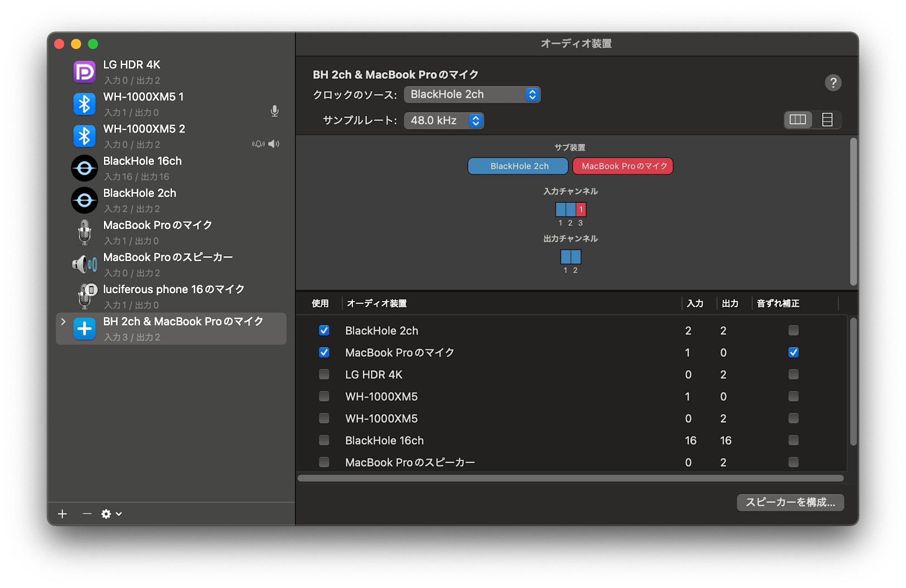Screen dimensions: 906x588
Task: Select the WH-1000XM5 1 Bluetooth icon
Action: pyautogui.click(x=85, y=104)
